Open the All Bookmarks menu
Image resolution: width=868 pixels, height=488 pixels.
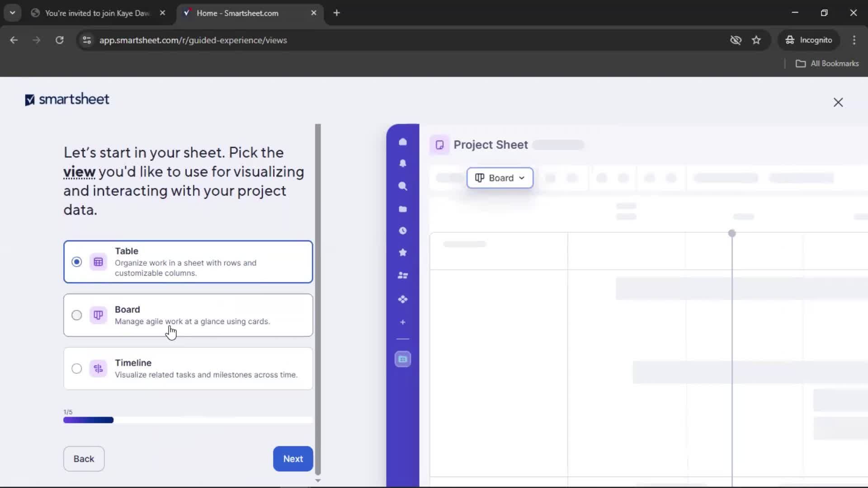[x=827, y=63]
